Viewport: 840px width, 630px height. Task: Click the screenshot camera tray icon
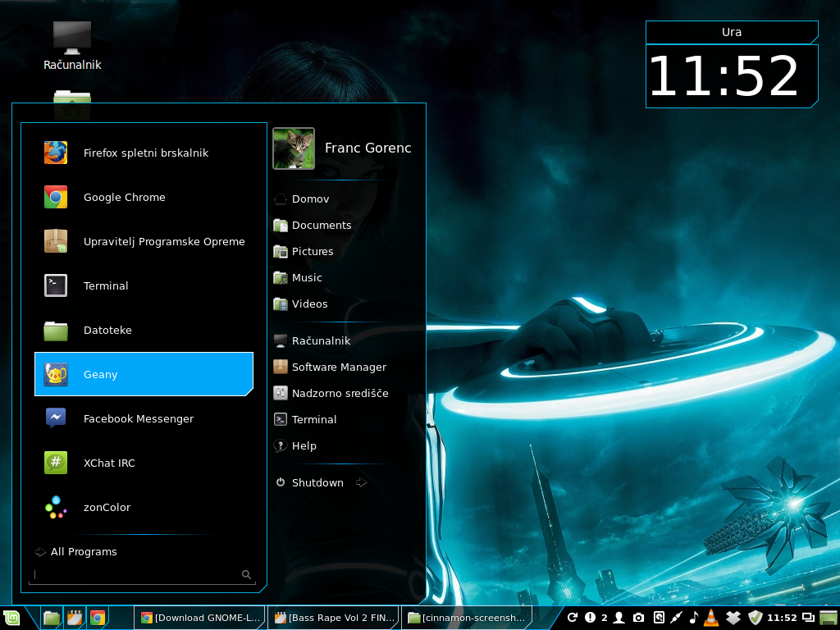click(x=638, y=618)
